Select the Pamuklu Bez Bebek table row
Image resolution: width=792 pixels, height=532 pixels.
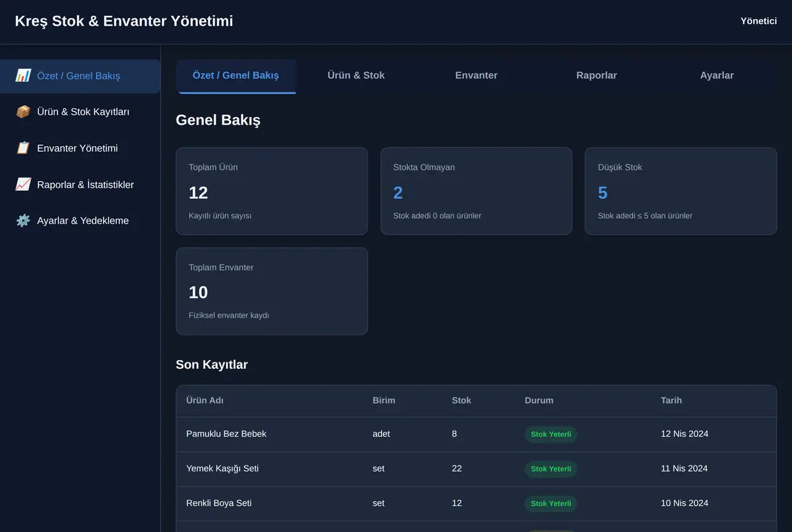point(476,434)
